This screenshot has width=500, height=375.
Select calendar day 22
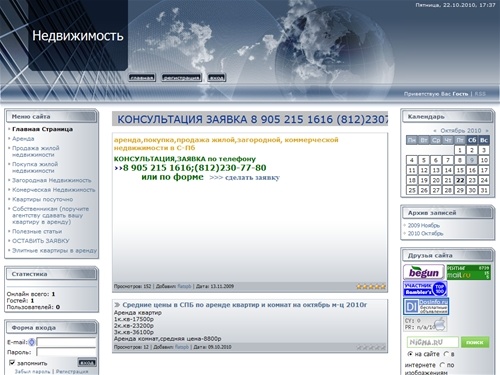[460, 180]
